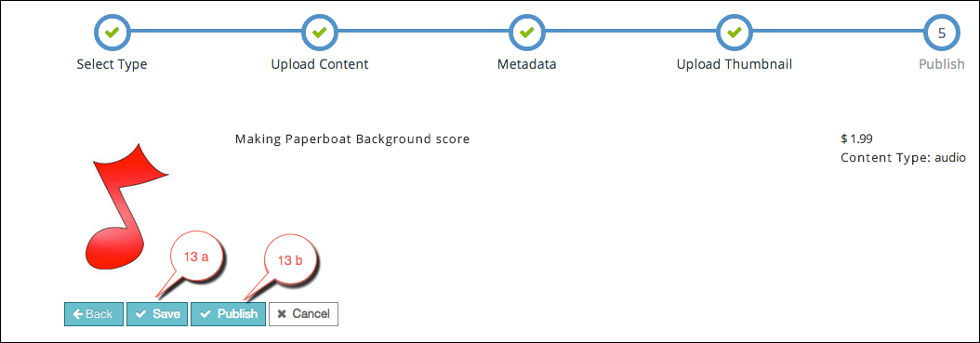Viewport: 980px width, 343px height.
Task: Select the Upload Thumbnail step label
Action: pos(735,64)
